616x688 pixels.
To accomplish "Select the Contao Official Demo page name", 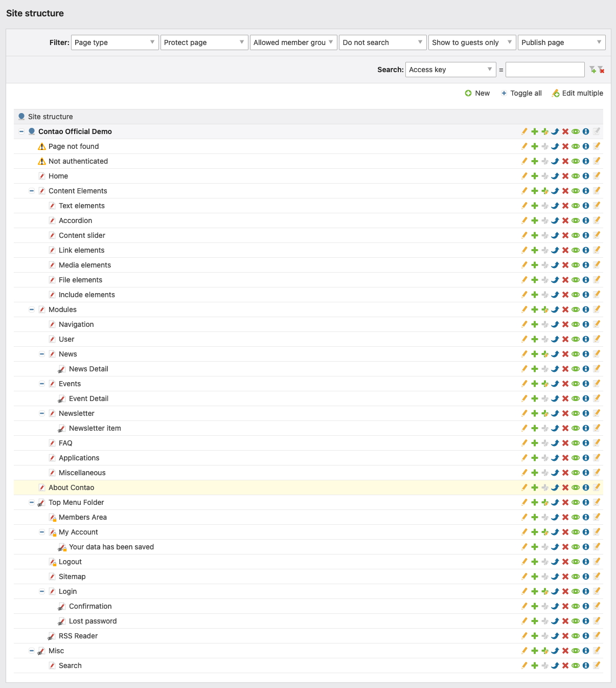I will [75, 131].
